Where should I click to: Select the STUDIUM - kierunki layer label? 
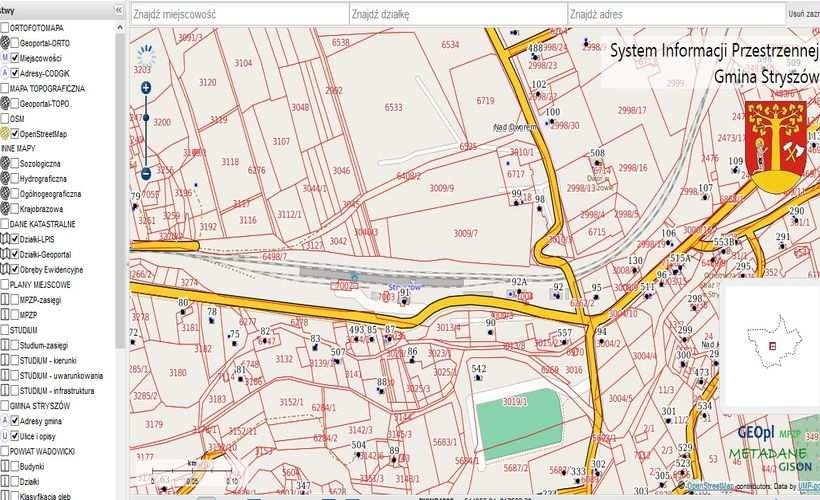[x=60, y=360]
